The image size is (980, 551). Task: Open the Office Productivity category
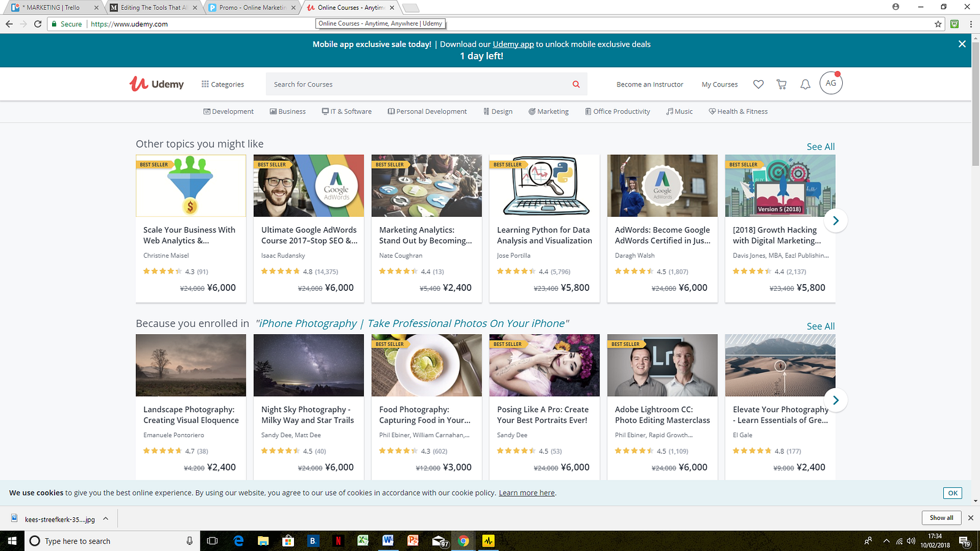(617, 111)
